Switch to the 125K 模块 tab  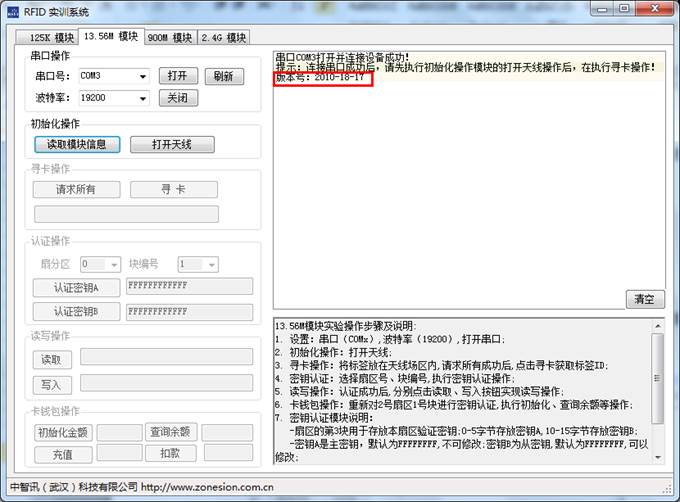(45, 38)
